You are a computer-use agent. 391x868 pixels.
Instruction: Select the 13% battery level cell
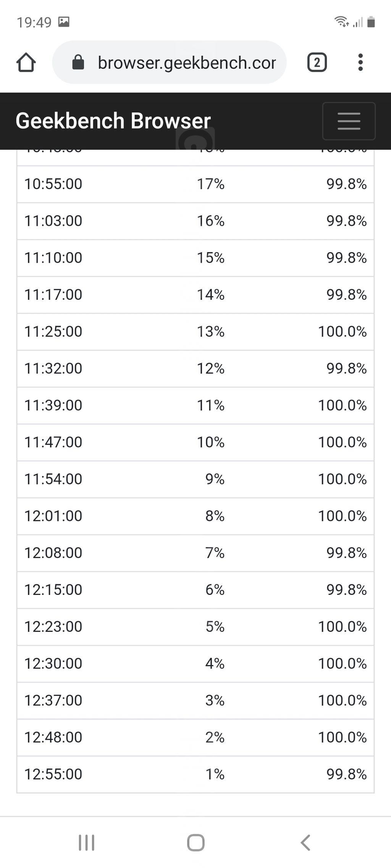(210, 331)
